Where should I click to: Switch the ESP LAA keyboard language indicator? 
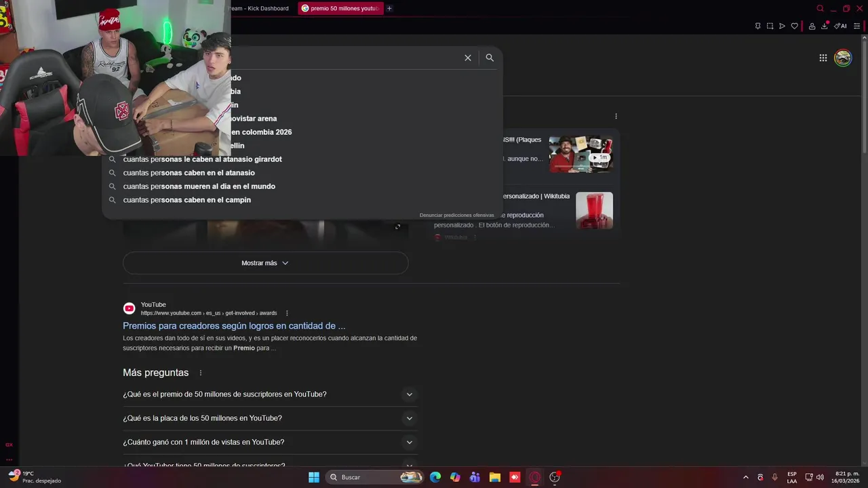792,477
